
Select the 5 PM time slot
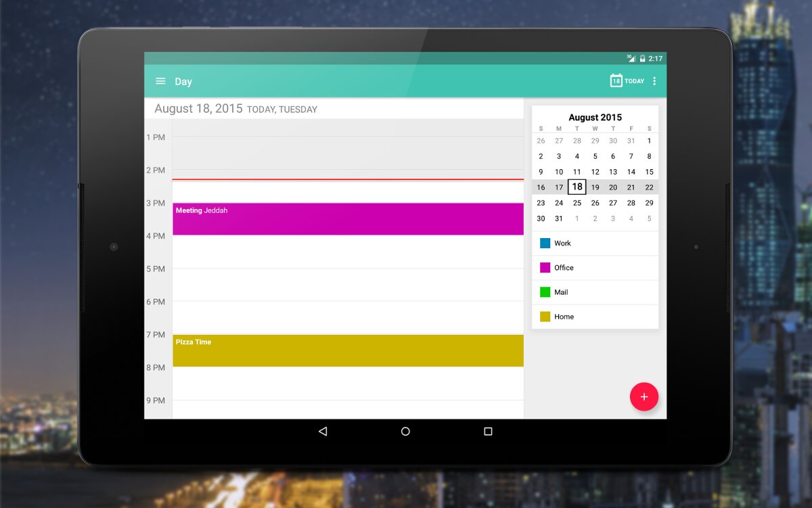click(x=348, y=285)
